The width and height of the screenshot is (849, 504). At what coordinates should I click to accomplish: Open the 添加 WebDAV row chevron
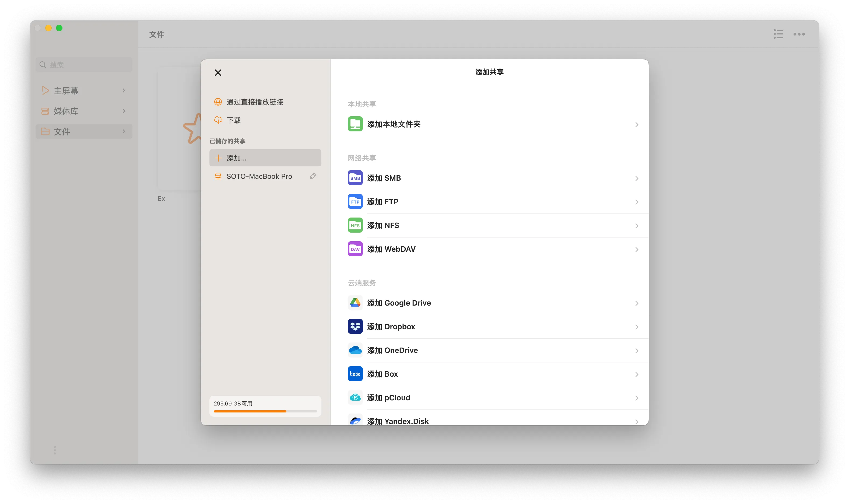[637, 249]
